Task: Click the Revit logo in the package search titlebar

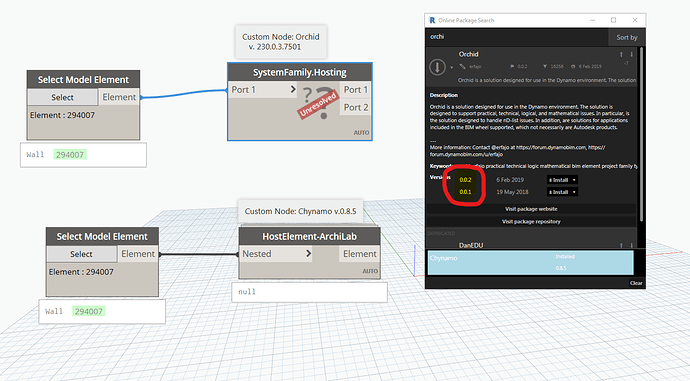Action: pyautogui.click(x=432, y=20)
